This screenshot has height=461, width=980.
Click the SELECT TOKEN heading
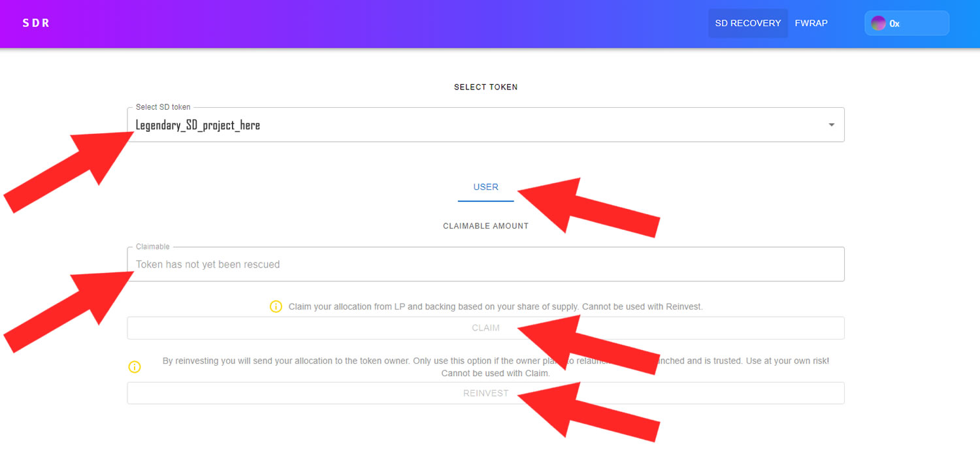click(485, 87)
